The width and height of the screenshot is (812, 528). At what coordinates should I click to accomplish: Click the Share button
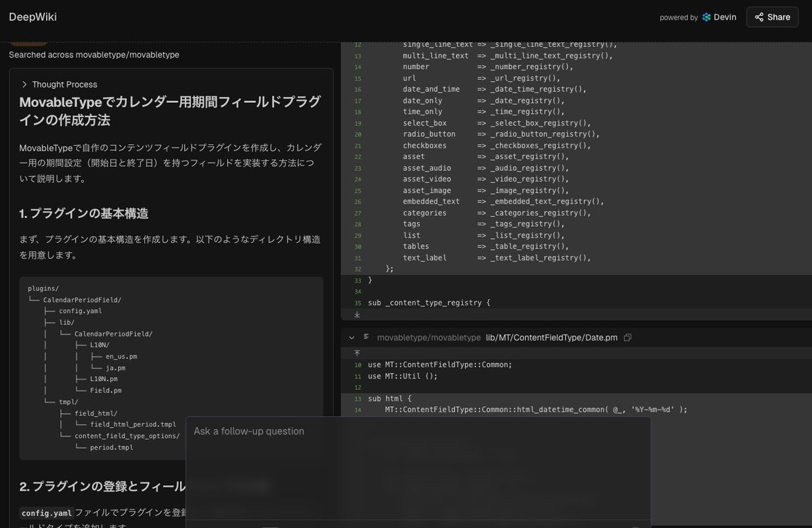tap(771, 17)
